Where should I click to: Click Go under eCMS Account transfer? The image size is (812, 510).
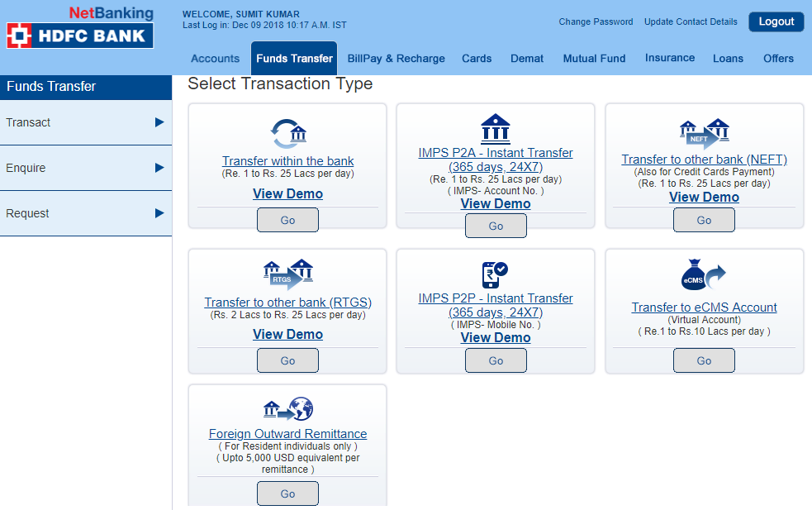tap(704, 360)
